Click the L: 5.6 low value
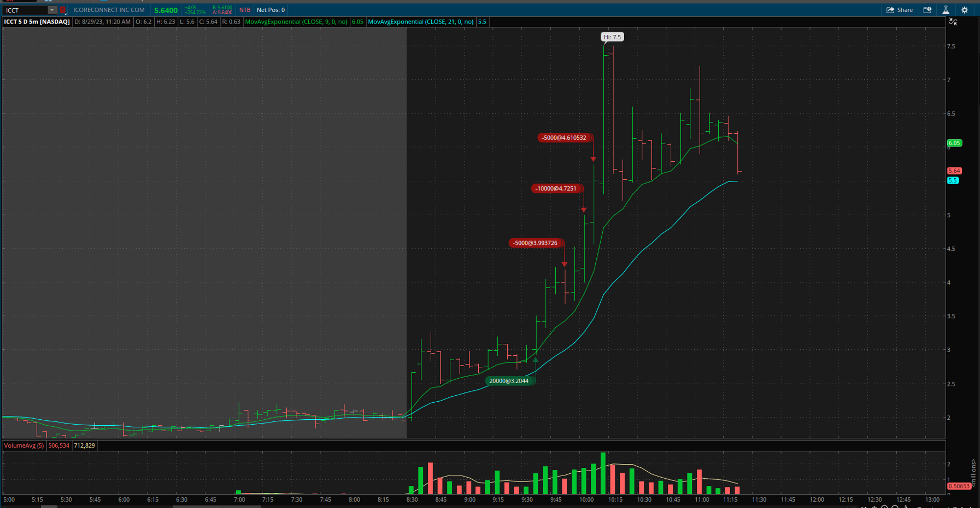Viewport: 980px width, 508px height. click(x=187, y=22)
